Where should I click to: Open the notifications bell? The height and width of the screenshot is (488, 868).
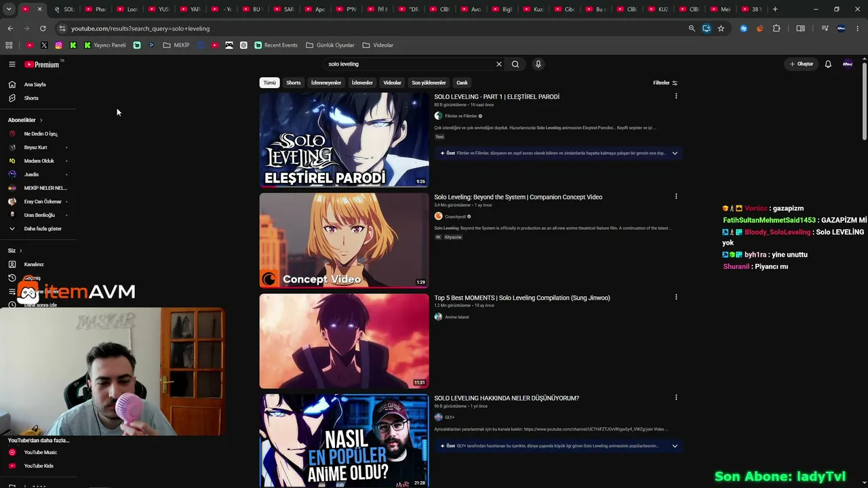pyautogui.click(x=828, y=64)
